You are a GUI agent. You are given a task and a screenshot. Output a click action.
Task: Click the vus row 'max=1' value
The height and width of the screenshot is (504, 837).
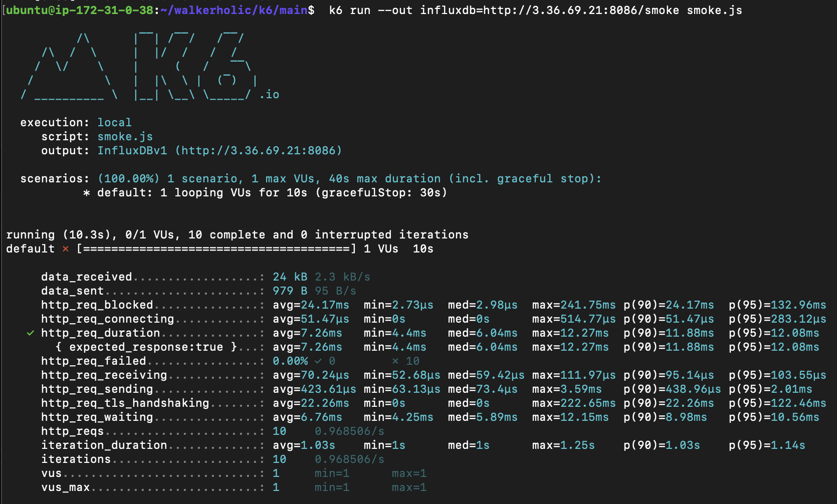(409, 473)
